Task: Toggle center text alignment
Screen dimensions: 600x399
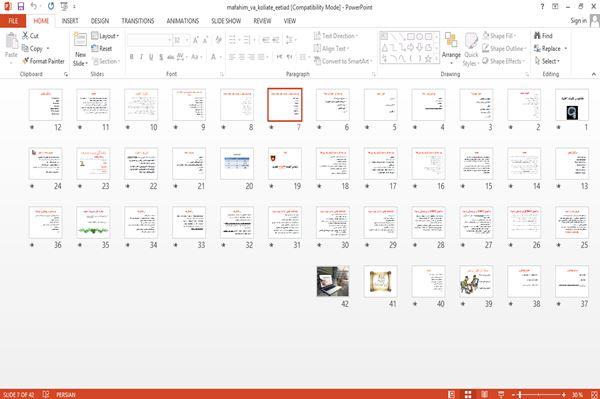Action: click(242, 57)
